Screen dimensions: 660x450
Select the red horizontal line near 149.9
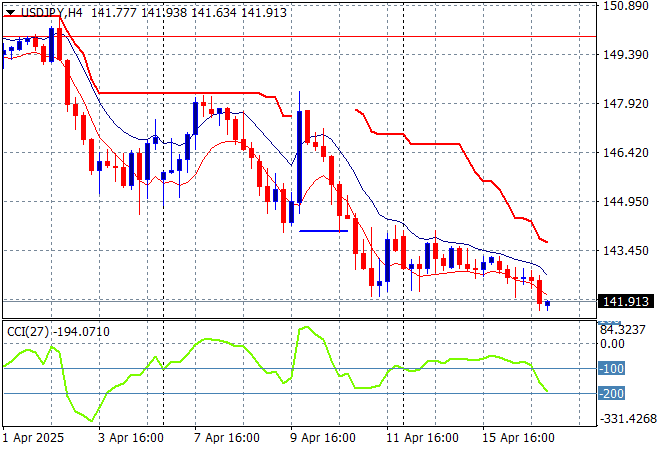click(x=300, y=37)
